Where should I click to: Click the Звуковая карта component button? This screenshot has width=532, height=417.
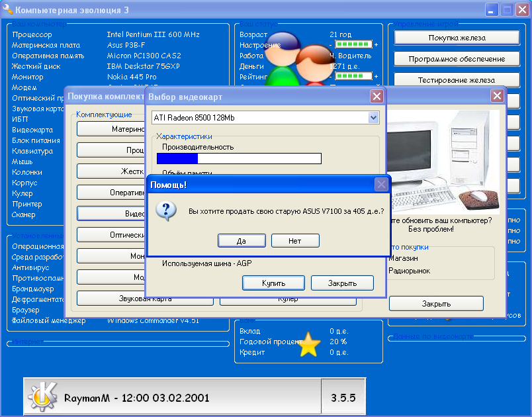click(145, 299)
